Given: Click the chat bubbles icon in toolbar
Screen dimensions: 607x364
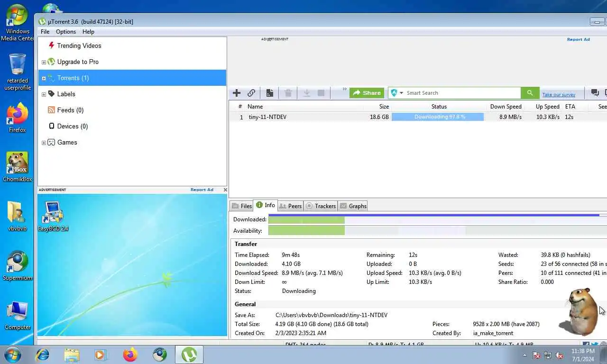Looking at the screenshot, I should pyautogui.click(x=595, y=93).
